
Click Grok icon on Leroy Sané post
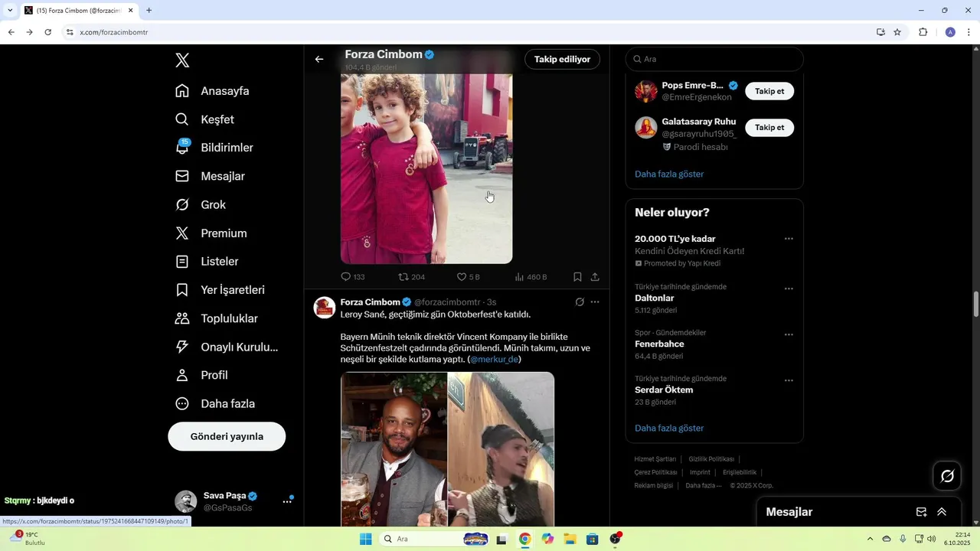tap(580, 302)
